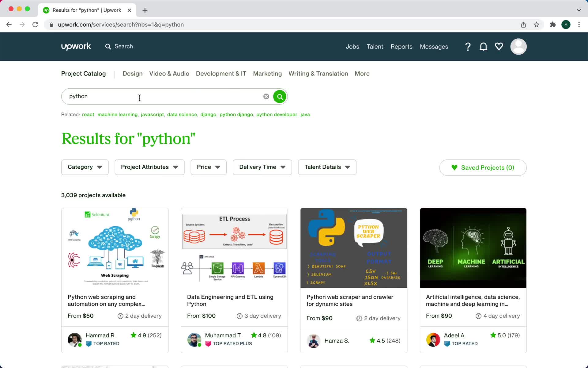Open 'Python web scraper and crawler' title
The height and width of the screenshot is (368, 588).
click(x=350, y=301)
